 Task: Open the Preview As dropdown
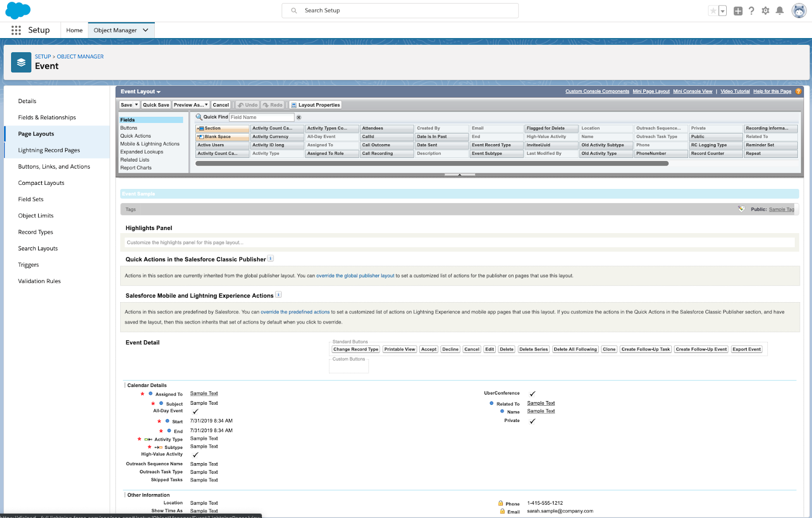pyautogui.click(x=191, y=105)
